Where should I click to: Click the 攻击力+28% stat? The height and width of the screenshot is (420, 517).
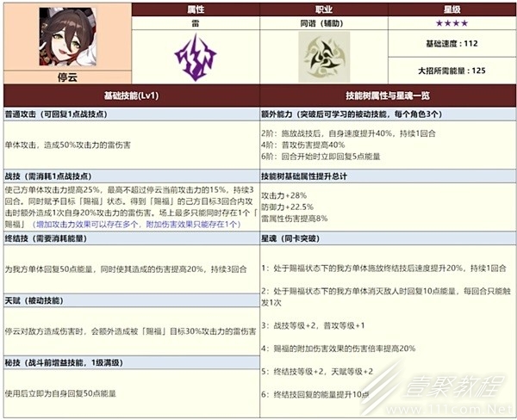point(283,195)
